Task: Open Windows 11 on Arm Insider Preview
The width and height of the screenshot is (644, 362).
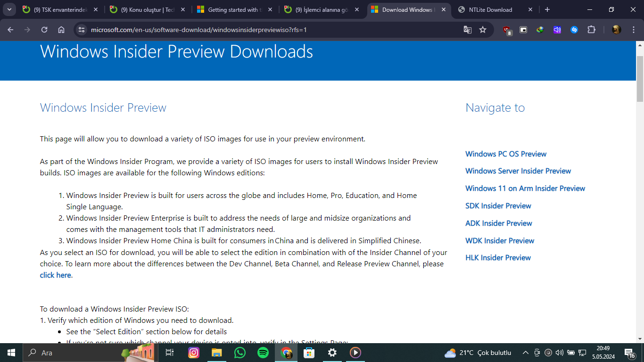Action: (x=525, y=189)
